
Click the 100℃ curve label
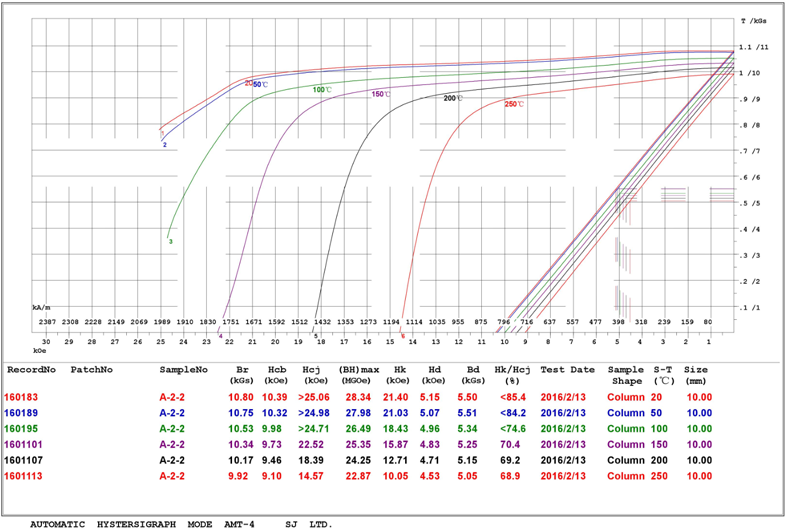coord(322,90)
